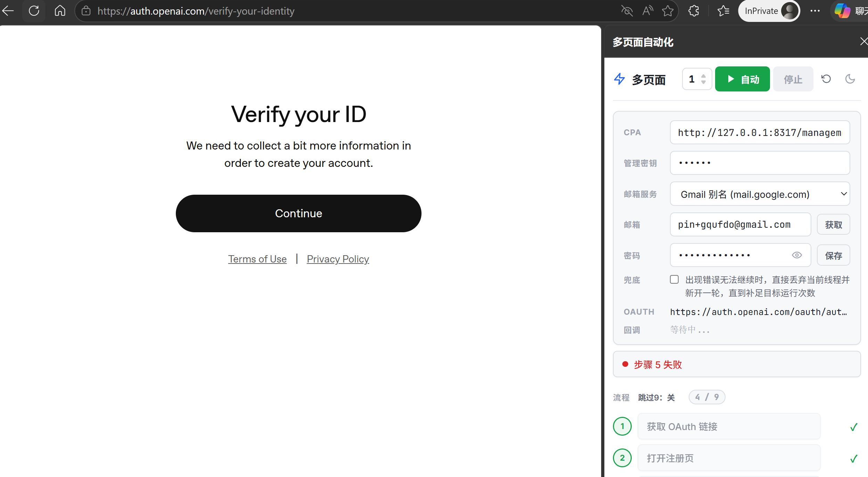Start automation with green 自动 button
Viewport: 868px width, 477px height.
(742, 79)
